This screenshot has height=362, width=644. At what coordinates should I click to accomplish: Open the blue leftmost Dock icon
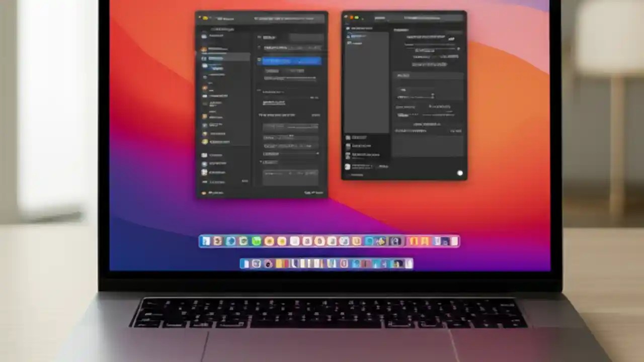[206, 241]
